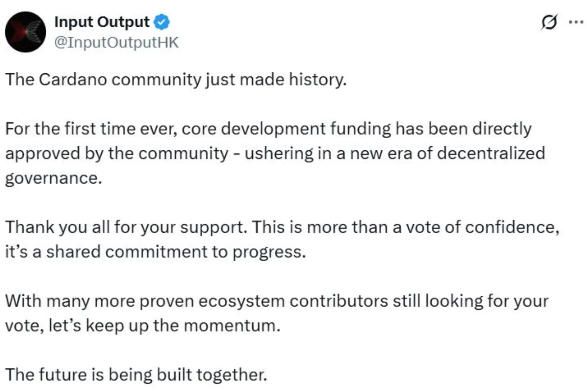This screenshot has height=392, width=587.
Task: Click the words "core development funding"
Action: 286,129
